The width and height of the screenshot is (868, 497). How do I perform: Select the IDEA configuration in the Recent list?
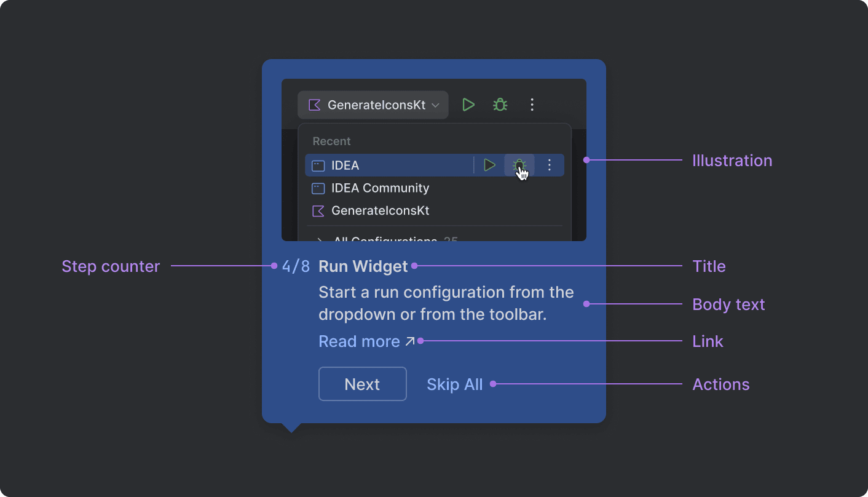pos(435,165)
